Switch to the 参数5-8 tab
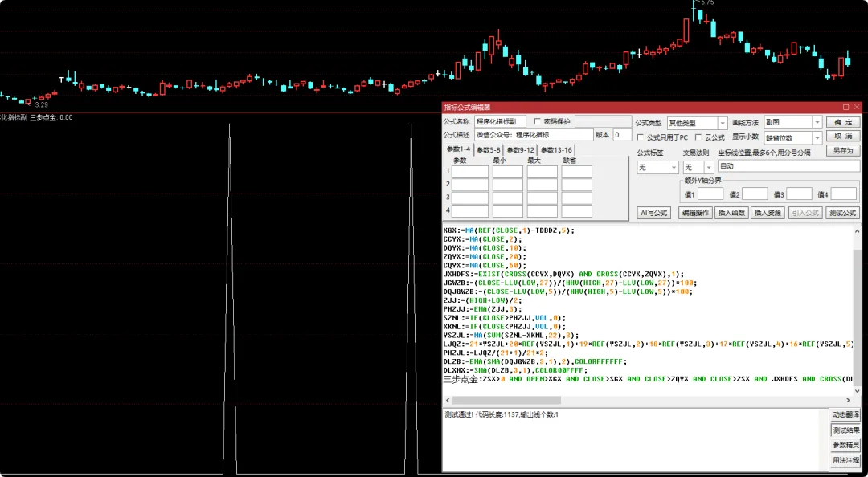Image resolution: width=868 pixels, height=477 pixels. [489, 150]
